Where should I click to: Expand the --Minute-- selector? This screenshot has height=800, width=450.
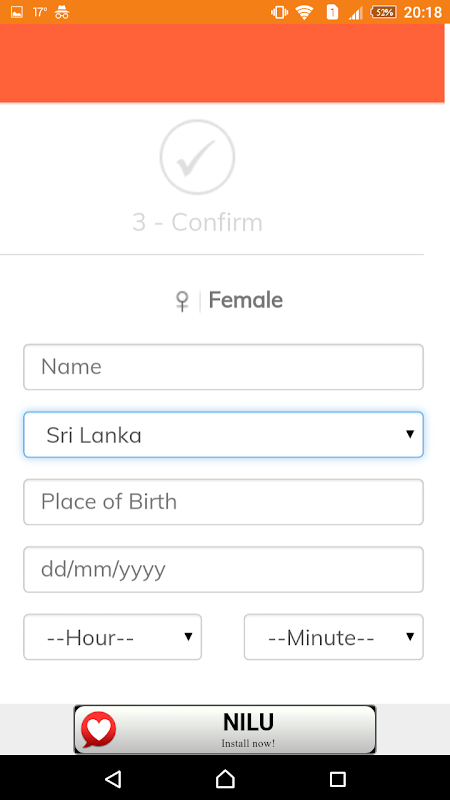coord(334,637)
